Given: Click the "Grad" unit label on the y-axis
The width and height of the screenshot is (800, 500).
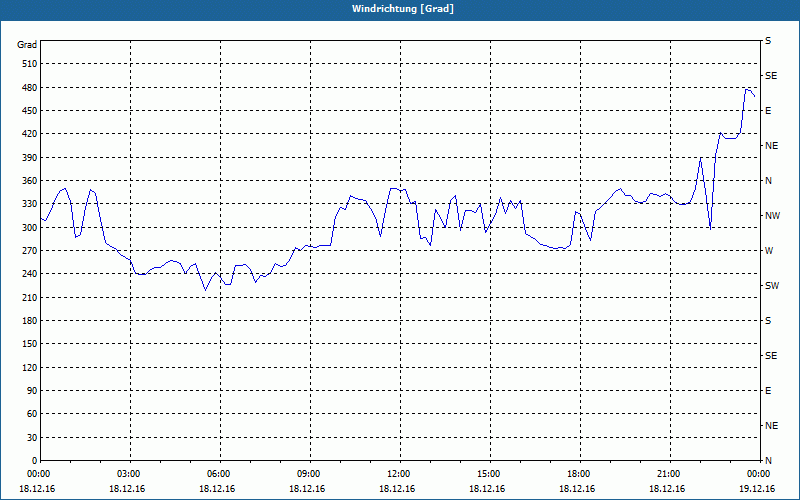Looking at the screenshot, I should [x=27, y=45].
